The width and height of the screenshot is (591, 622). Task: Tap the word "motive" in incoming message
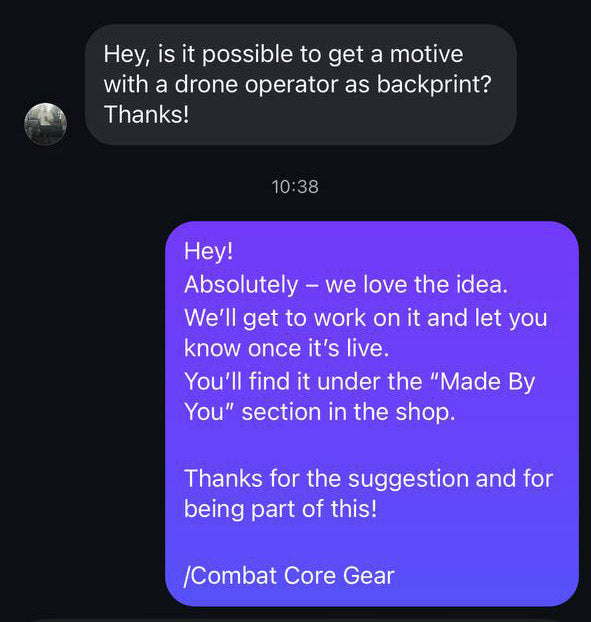pos(426,54)
